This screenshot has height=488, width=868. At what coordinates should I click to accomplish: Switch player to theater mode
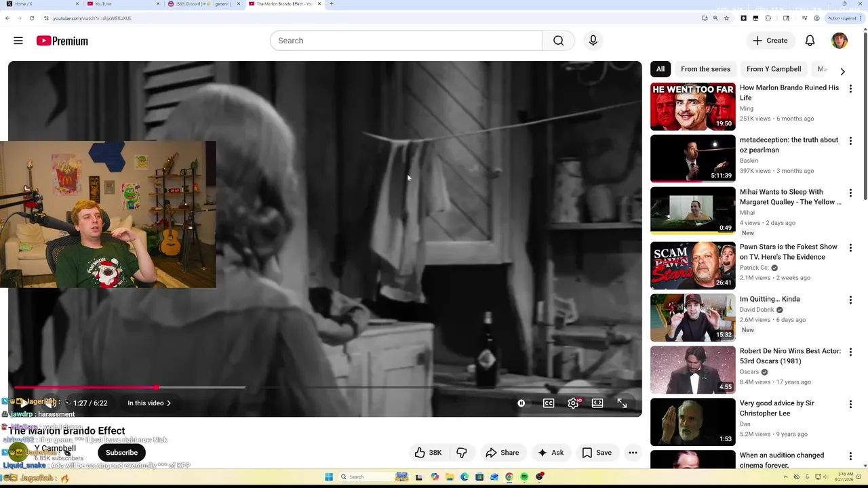597,403
